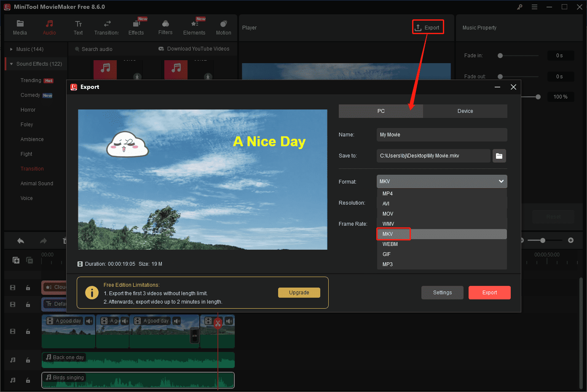
Task: Click film strip icon of the Default text track
Action: 13,304
